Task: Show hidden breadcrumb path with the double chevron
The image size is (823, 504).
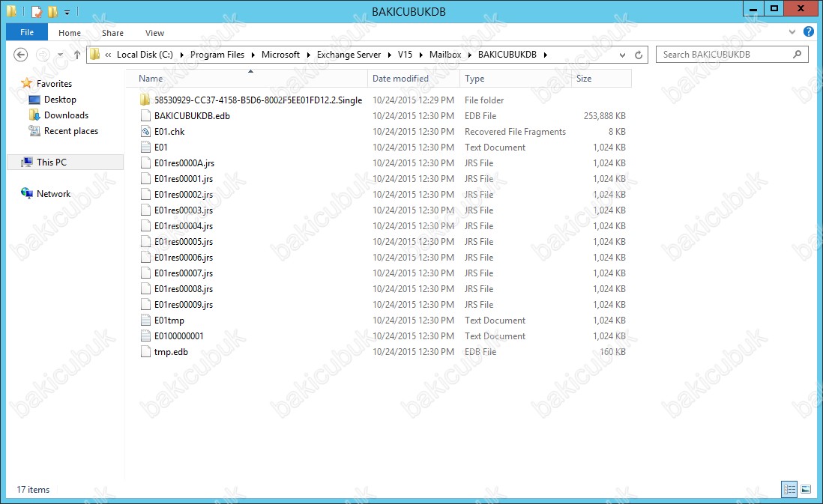Action: coord(108,55)
